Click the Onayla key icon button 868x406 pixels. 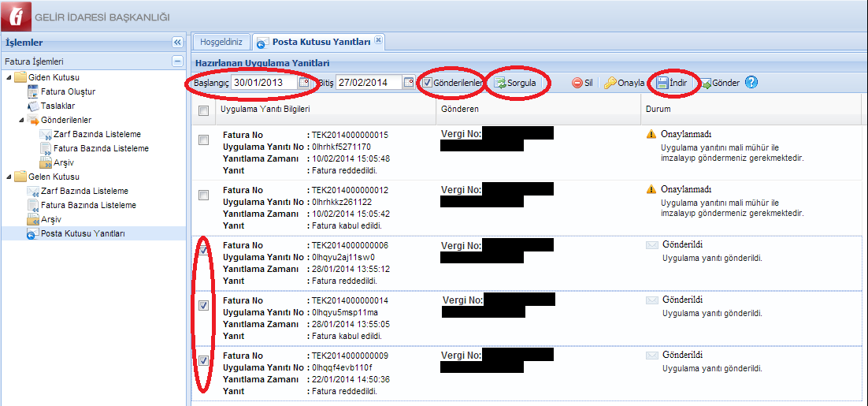pos(625,83)
